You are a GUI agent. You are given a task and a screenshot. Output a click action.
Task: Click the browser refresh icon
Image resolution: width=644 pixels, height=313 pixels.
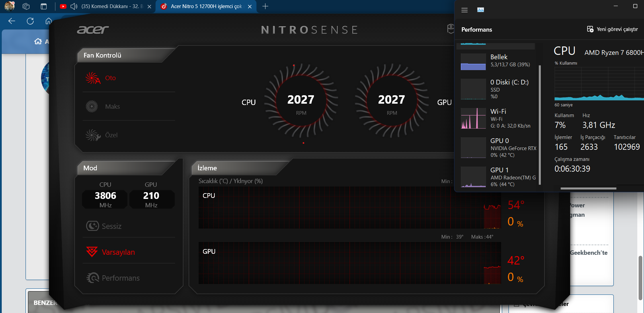click(x=30, y=21)
